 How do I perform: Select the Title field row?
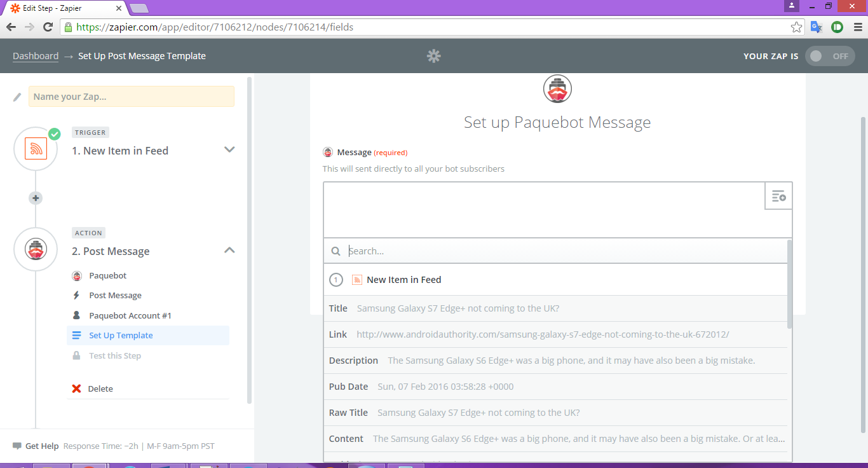click(555, 308)
